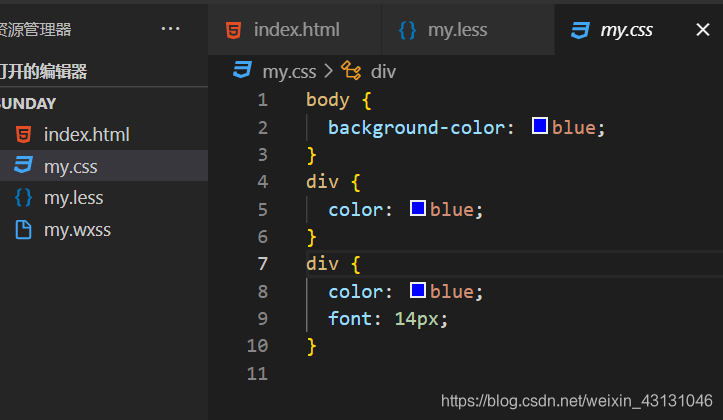Click CSS icon on my.css tab
Image resolution: width=723 pixels, height=420 pixels.
click(580, 30)
